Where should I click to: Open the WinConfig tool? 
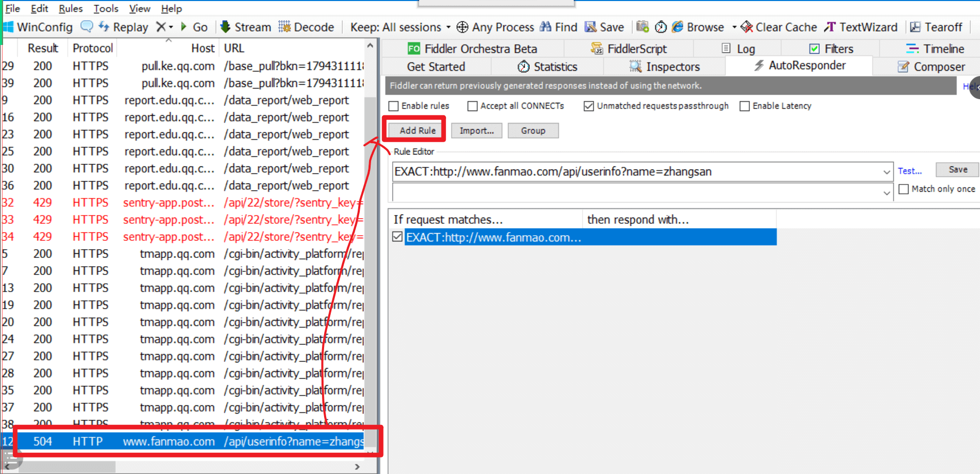click(x=38, y=27)
